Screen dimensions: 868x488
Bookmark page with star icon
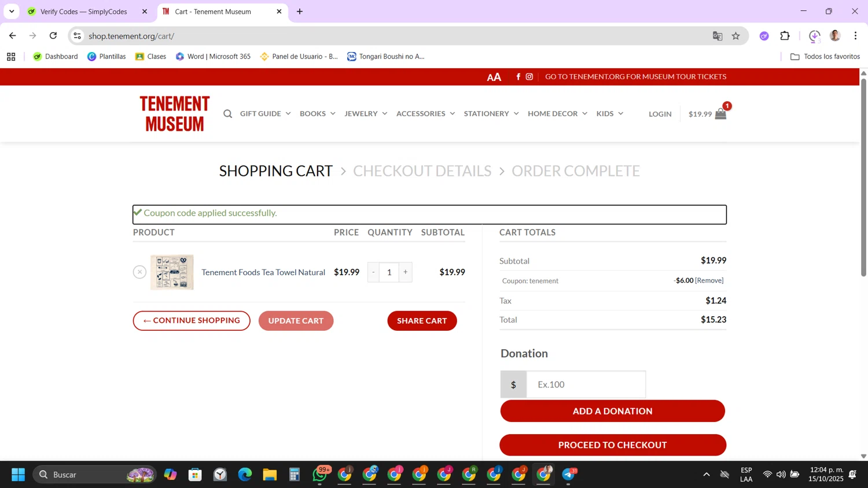735,36
